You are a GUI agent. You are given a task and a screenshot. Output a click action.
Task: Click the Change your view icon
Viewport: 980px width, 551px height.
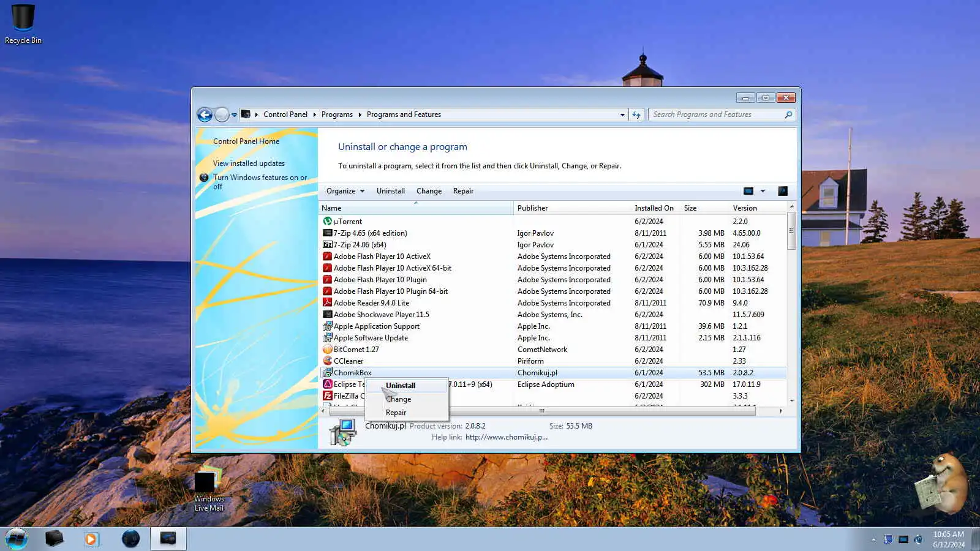748,191
